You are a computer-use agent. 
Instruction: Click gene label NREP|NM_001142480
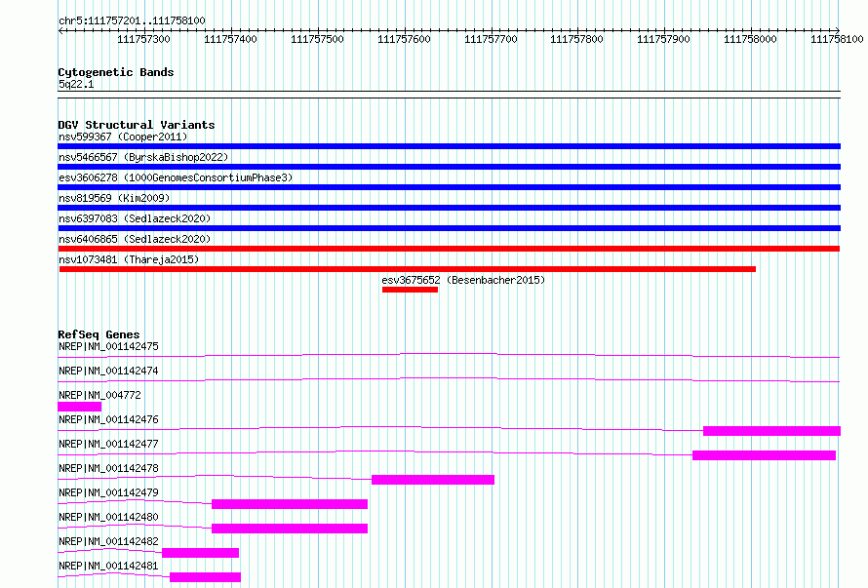coord(108,517)
